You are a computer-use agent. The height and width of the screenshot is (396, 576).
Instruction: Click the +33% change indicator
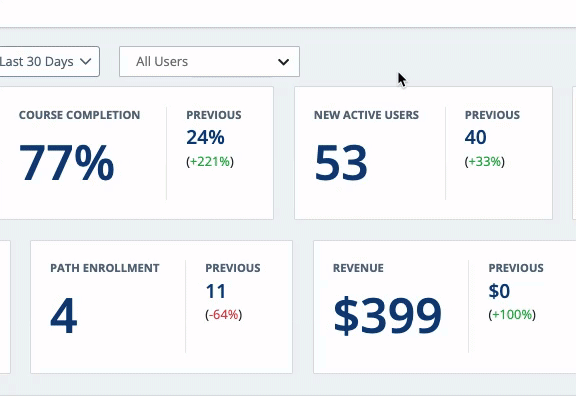[x=485, y=161]
